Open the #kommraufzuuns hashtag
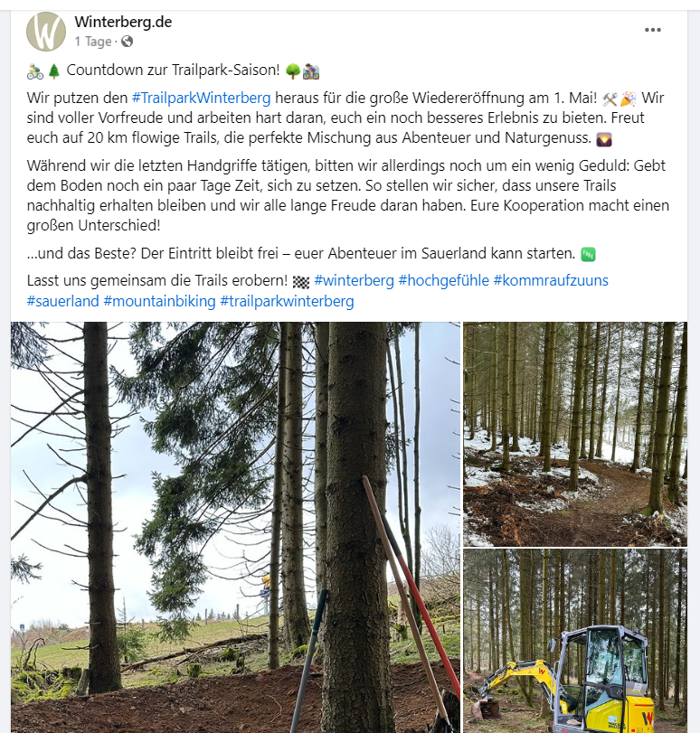This screenshot has height=733, width=700. pyautogui.click(x=551, y=280)
